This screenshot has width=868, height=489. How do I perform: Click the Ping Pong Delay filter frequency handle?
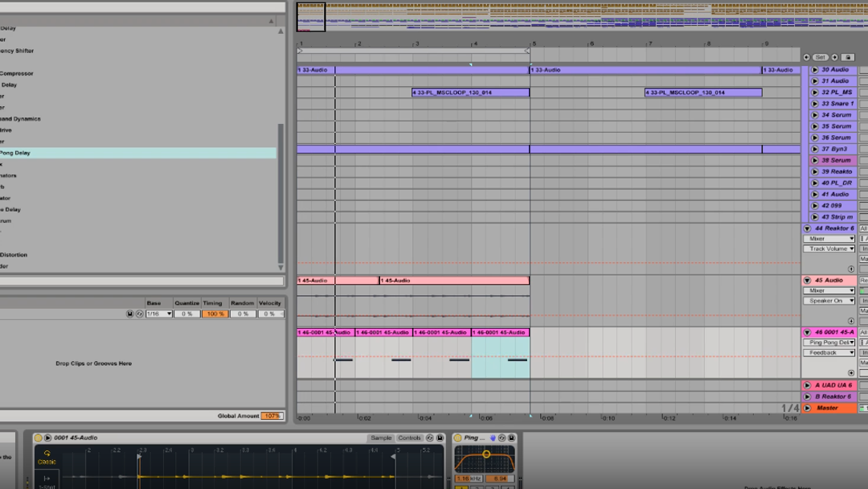486,454
